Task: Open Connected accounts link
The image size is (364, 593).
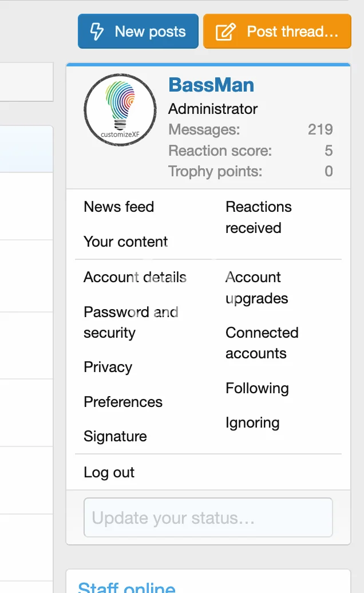Action: coord(262,343)
